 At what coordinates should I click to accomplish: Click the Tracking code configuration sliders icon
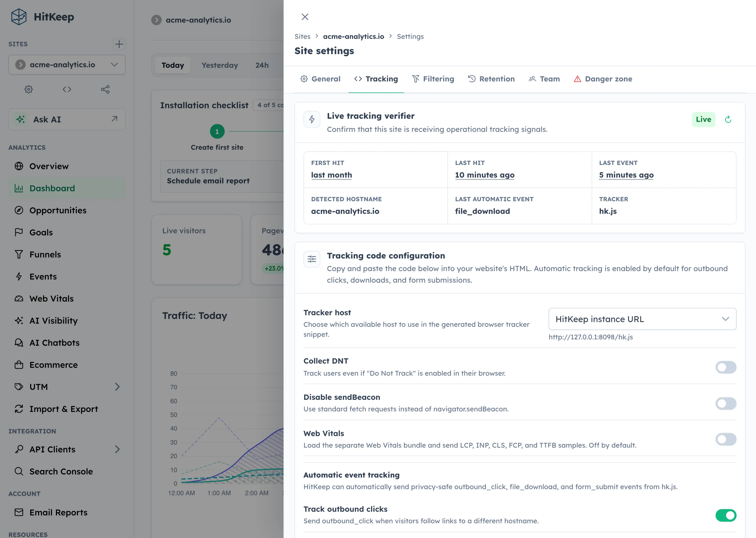pyautogui.click(x=312, y=259)
